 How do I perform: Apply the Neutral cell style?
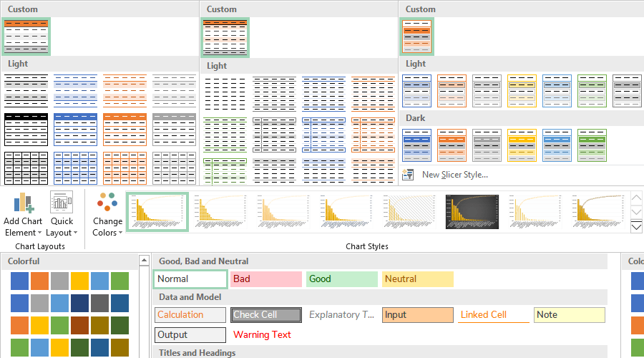(x=418, y=279)
